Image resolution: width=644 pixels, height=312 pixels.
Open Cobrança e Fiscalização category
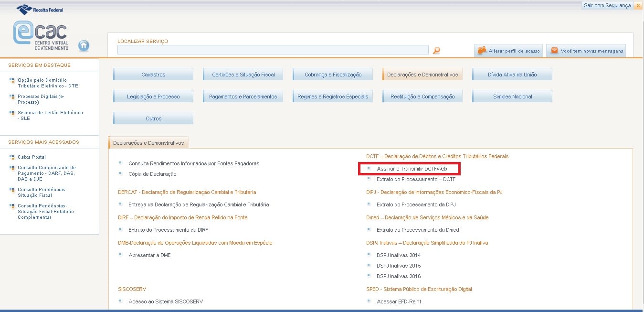(333, 75)
